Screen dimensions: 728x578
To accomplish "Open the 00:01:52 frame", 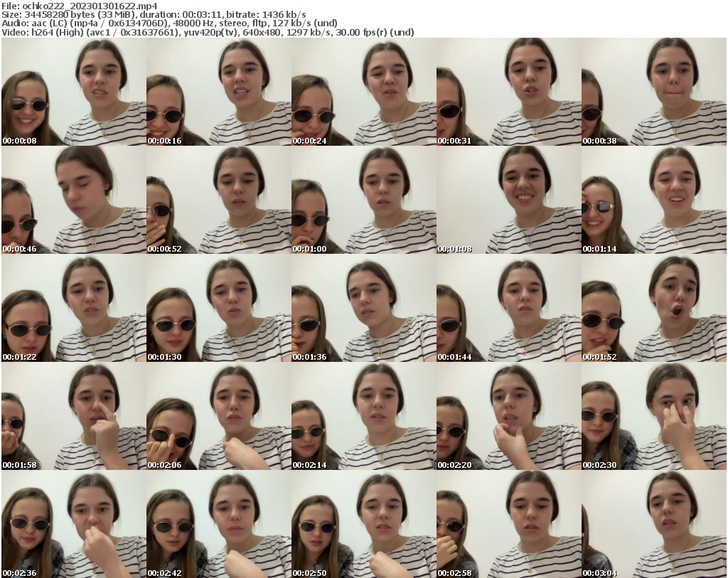I will click(x=653, y=309).
